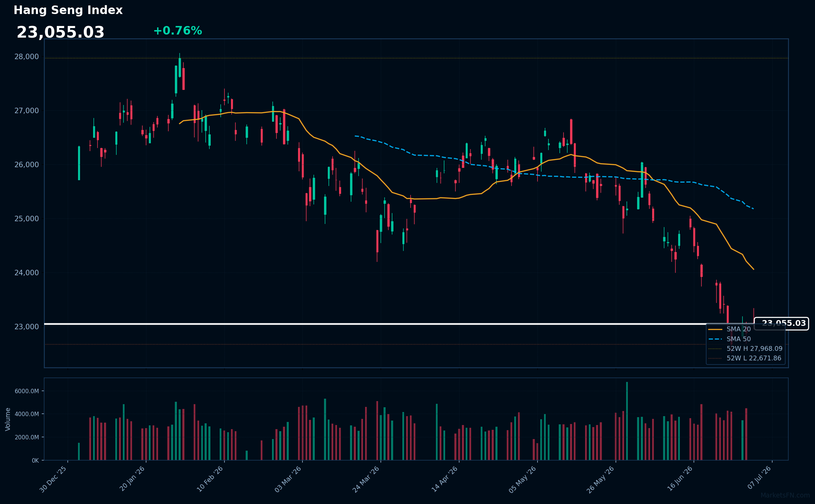Screen dimensions: 815x504
Task: Click the tallest green volume bar near 26 May
Action: [627, 421]
